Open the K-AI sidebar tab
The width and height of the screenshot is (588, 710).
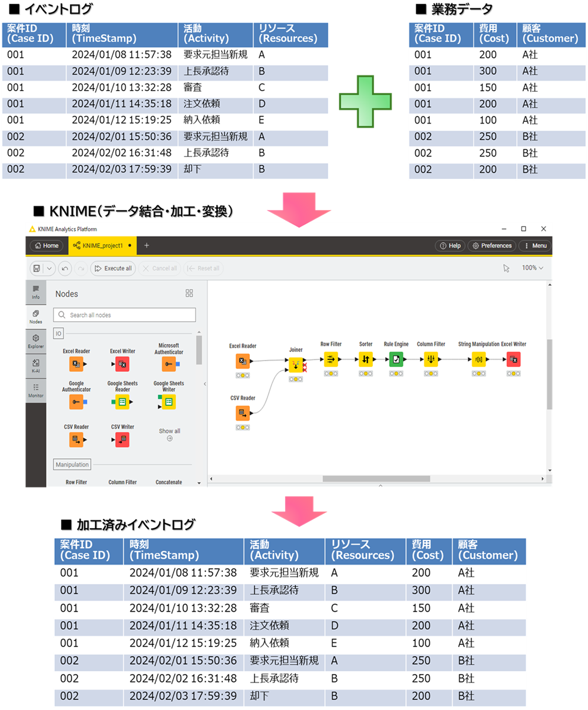pos(36,366)
